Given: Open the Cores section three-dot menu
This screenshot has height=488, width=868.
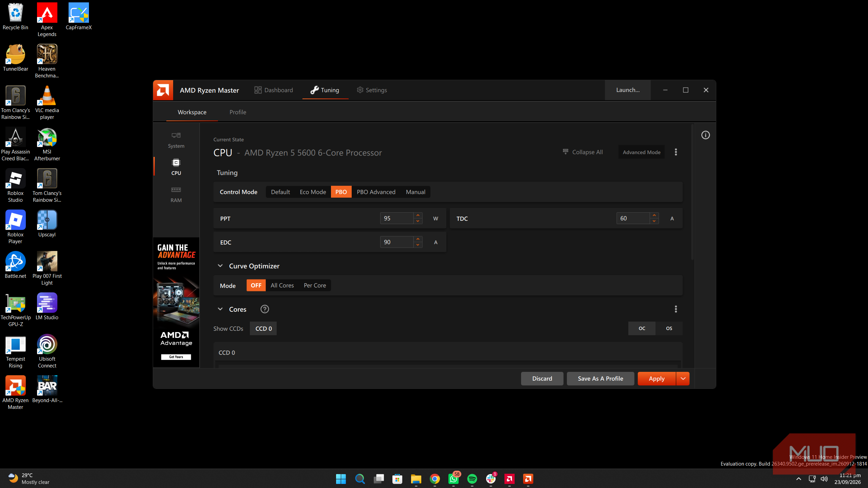Looking at the screenshot, I should click(676, 309).
